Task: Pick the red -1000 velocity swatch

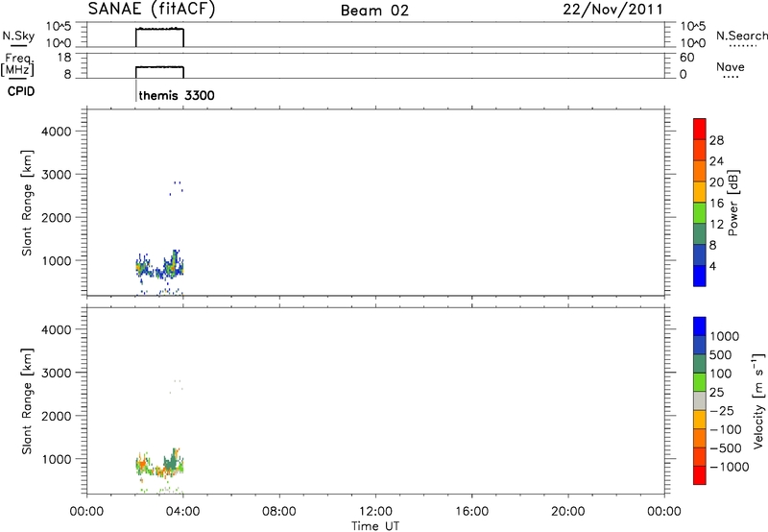Action: point(700,475)
